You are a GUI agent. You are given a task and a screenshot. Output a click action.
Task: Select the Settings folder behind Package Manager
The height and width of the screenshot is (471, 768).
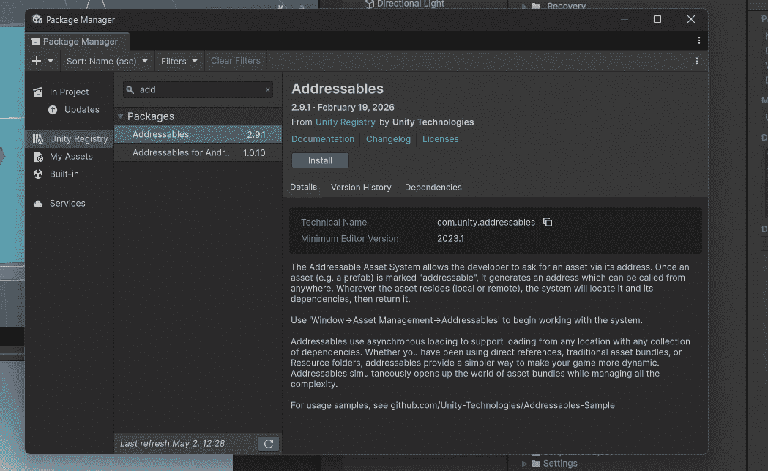point(554,463)
